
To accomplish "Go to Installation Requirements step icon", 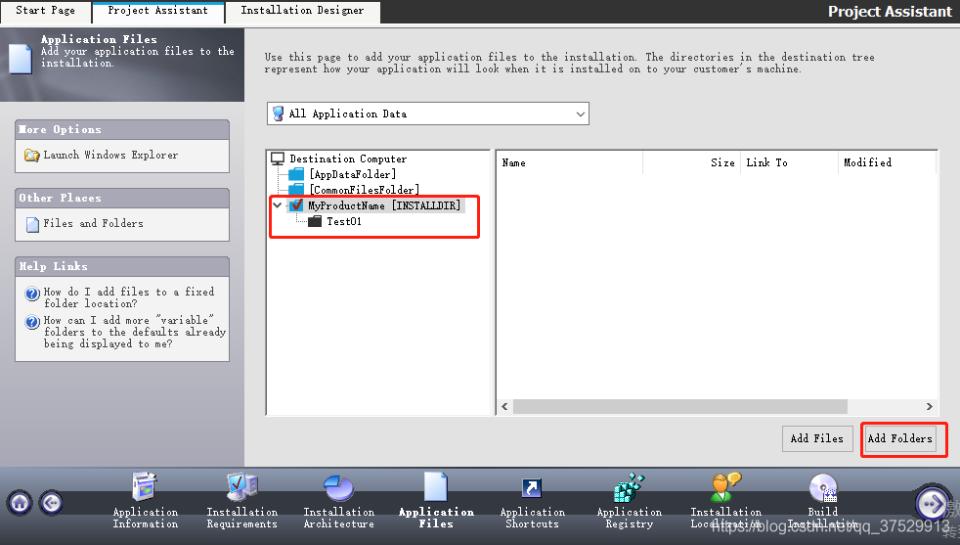I will pyautogui.click(x=242, y=487).
